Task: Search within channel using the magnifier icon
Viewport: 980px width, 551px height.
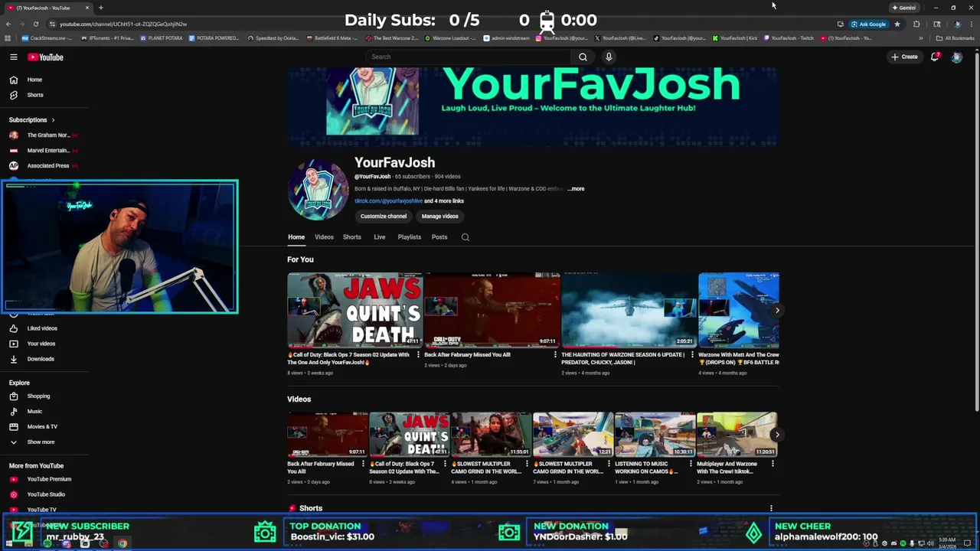Action: (x=465, y=237)
